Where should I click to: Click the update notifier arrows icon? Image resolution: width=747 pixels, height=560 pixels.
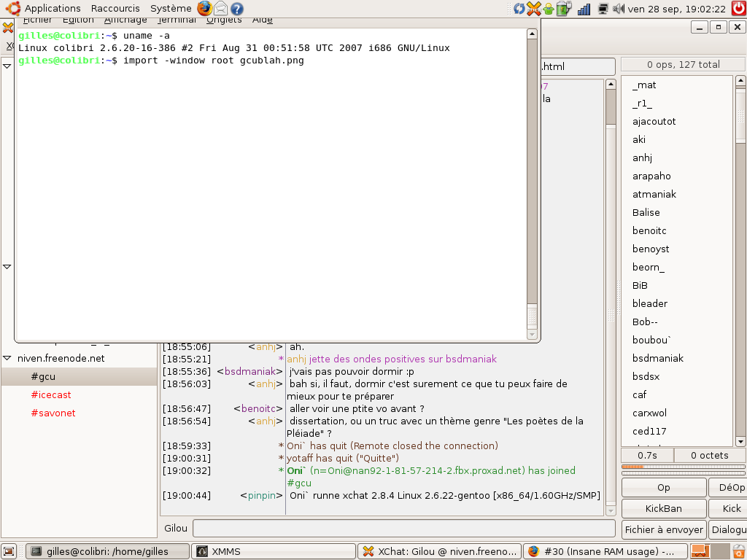[519, 9]
